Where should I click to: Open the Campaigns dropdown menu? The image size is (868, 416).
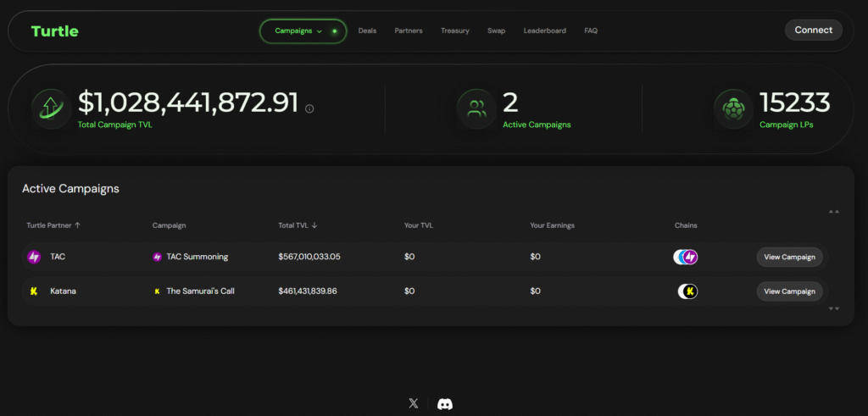tap(303, 31)
